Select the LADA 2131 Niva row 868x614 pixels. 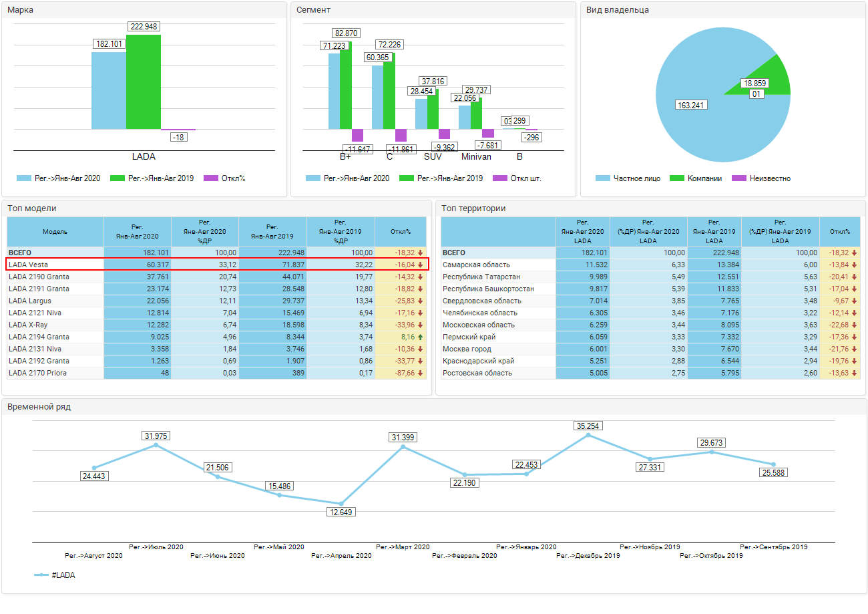click(217, 349)
